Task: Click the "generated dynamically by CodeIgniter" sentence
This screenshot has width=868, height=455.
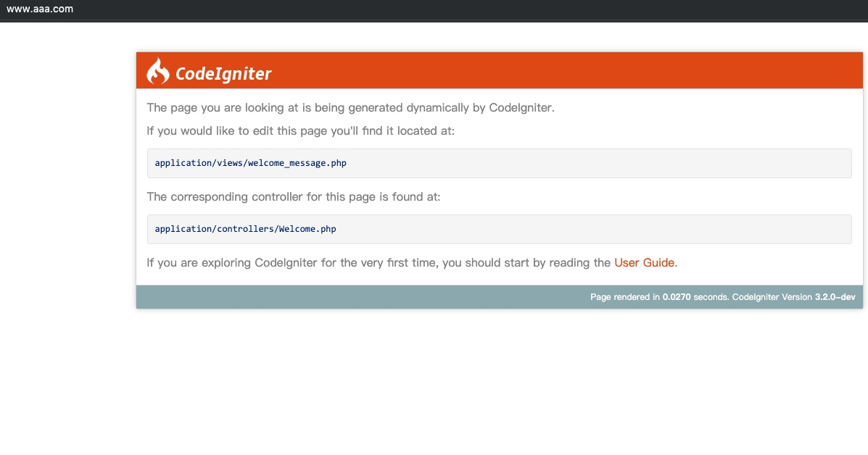Action: tap(350, 108)
